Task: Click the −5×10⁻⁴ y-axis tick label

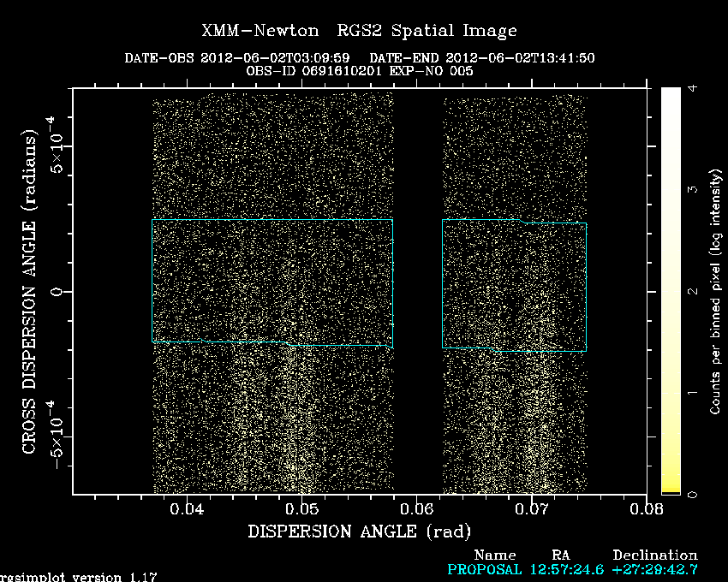Action: [x=57, y=435]
